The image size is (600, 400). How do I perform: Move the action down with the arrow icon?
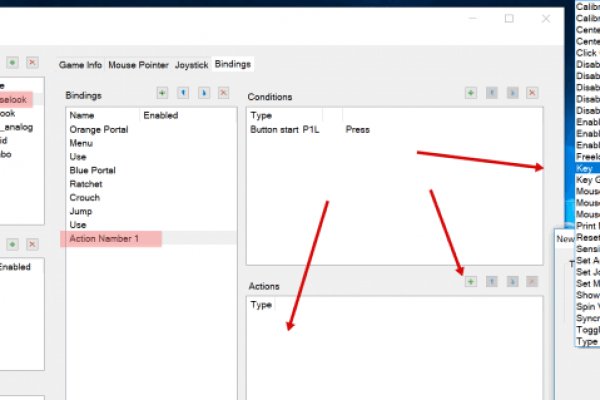pyautogui.click(x=512, y=283)
